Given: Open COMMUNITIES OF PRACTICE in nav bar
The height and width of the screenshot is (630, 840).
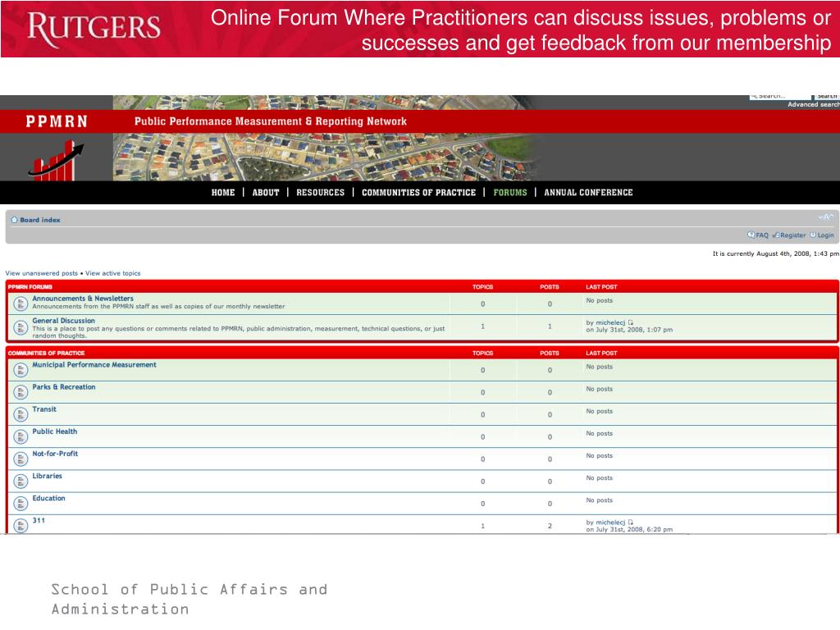Looking at the screenshot, I should [x=418, y=192].
